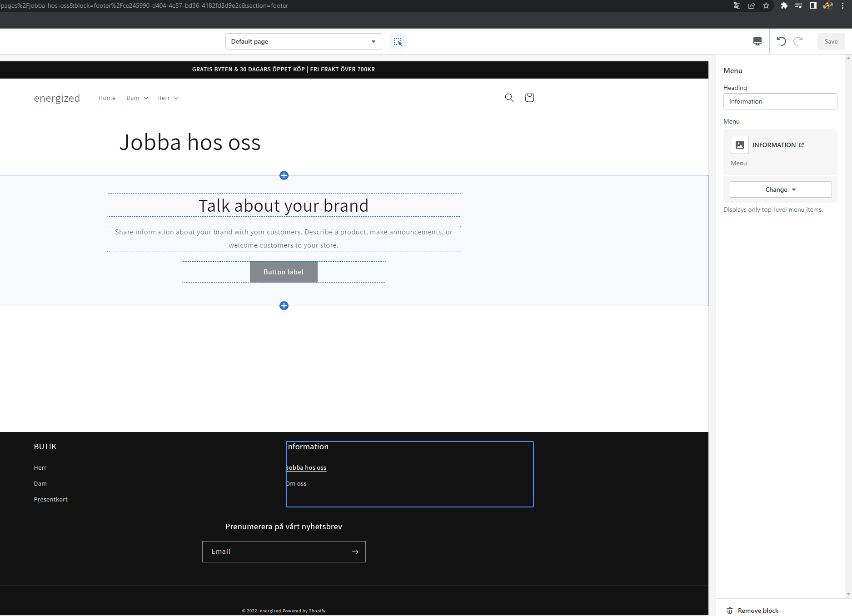Edit the Heading input field
Viewport: 852px width, 616px height.
point(780,101)
